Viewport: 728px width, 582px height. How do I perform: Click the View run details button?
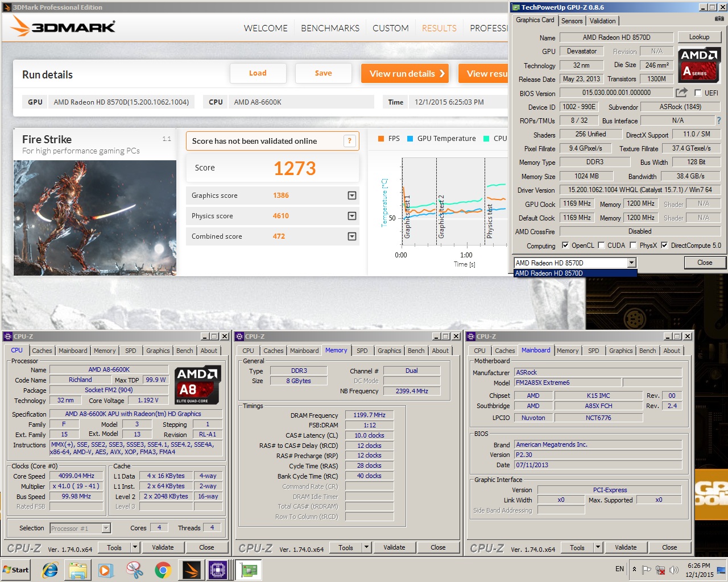point(404,73)
